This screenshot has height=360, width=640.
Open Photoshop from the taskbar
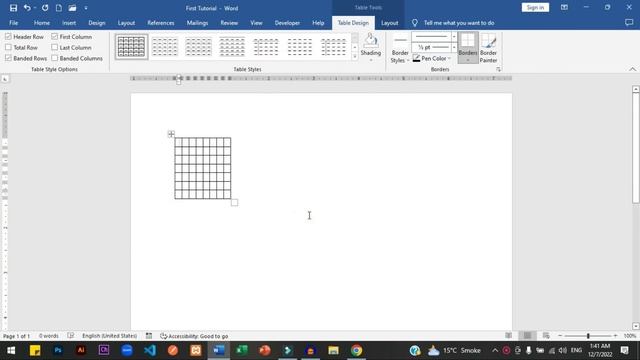pos(58,350)
